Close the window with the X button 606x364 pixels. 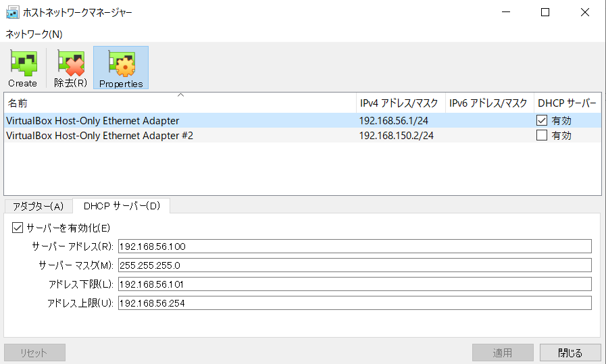point(585,12)
